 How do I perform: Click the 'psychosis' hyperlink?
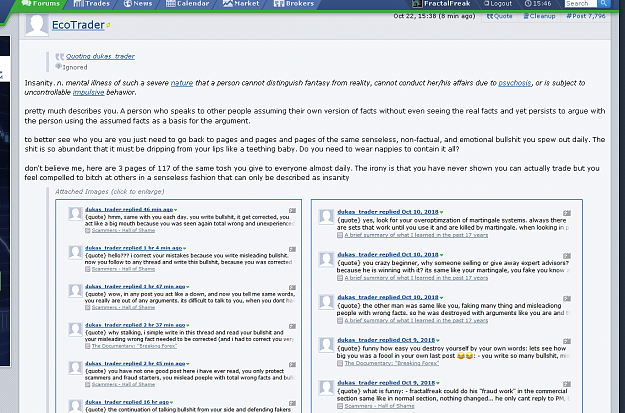515,83
